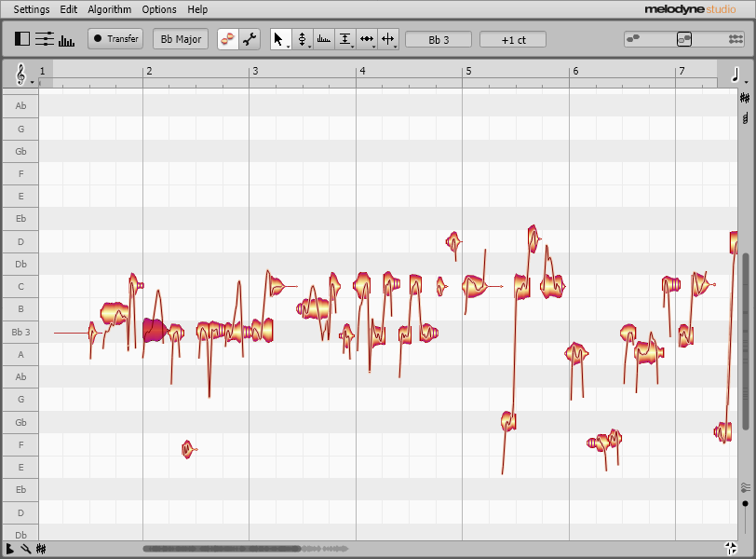Select the amplitude tool
This screenshot has height=559, width=756.
pyautogui.click(x=344, y=39)
